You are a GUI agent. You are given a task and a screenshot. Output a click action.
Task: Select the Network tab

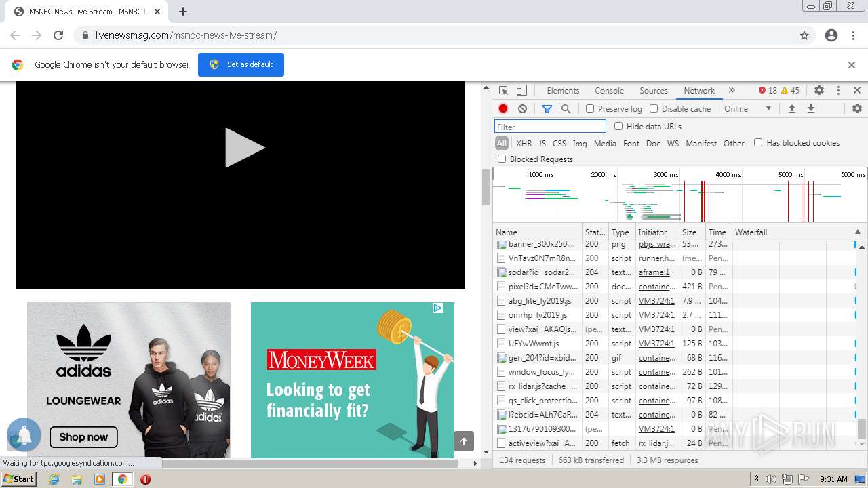tap(699, 90)
